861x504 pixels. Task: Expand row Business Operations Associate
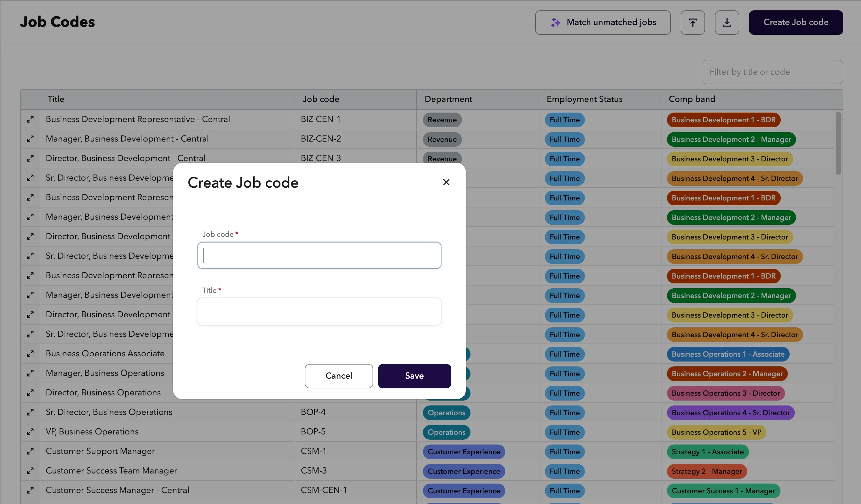(x=30, y=354)
